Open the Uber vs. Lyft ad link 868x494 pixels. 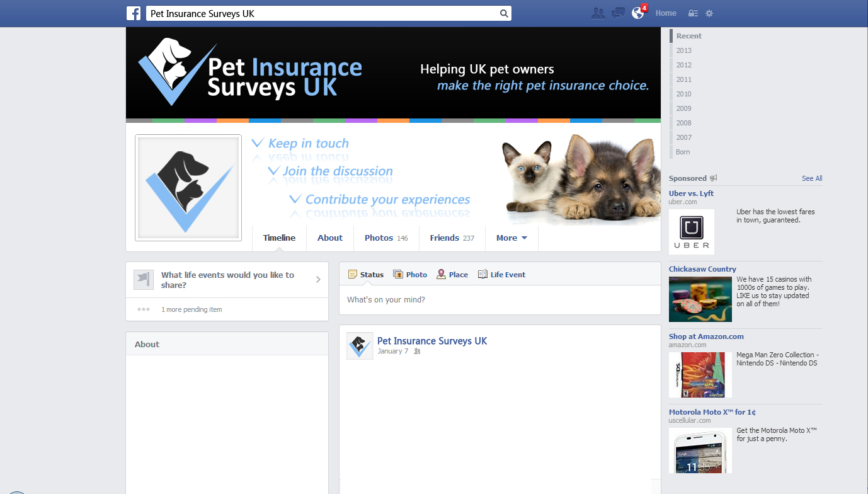(x=691, y=193)
